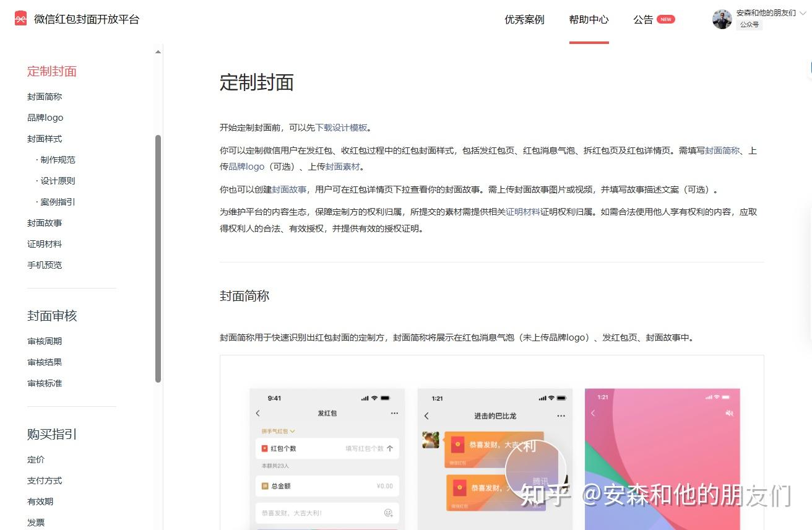Click the sidebar vertical scrollbar thumb
Screen dimensions: 812x530
click(x=158, y=259)
